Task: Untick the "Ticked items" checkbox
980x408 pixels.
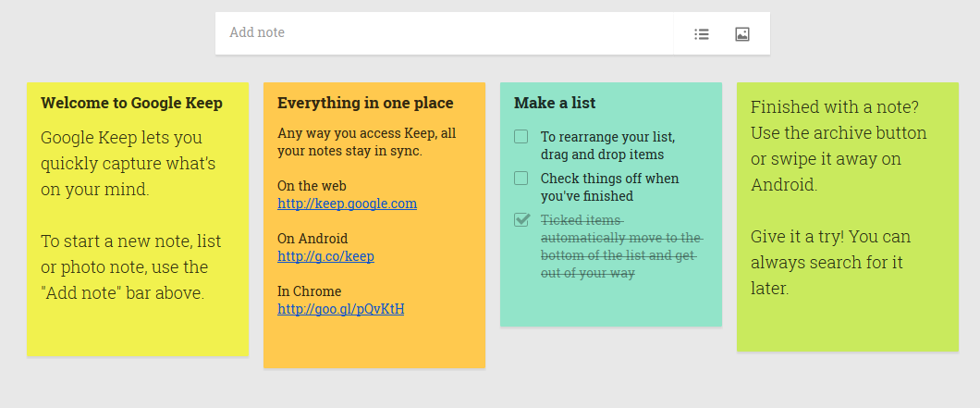Action: pyautogui.click(x=521, y=219)
